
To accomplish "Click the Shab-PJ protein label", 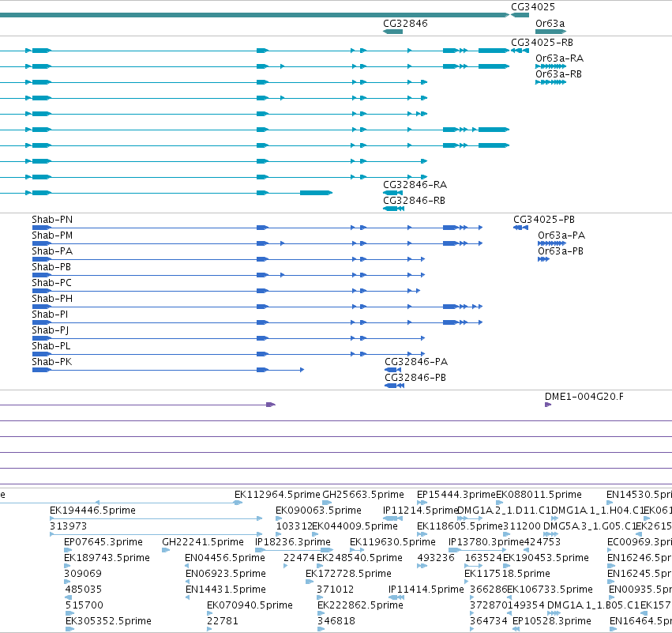I will point(50,330).
